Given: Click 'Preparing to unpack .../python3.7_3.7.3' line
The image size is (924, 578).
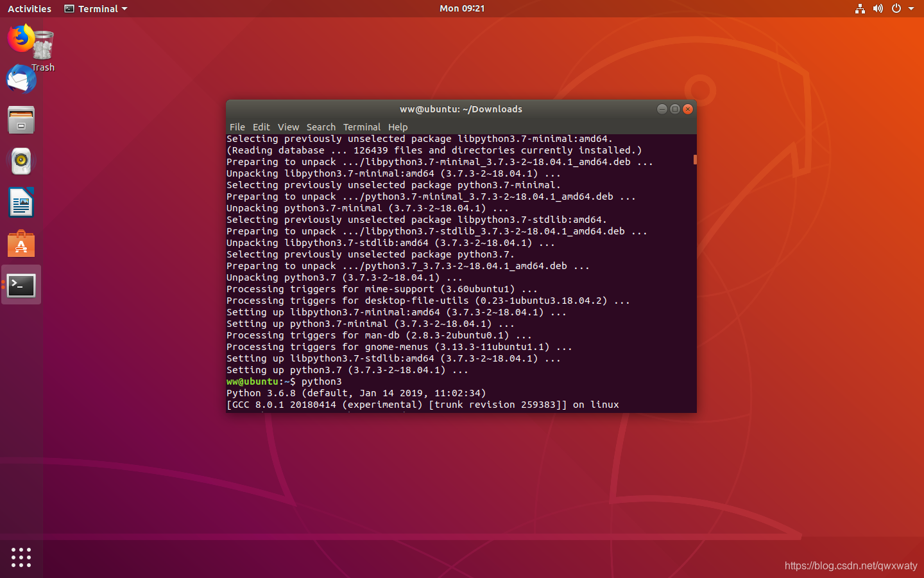Looking at the screenshot, I should [408, 266].
